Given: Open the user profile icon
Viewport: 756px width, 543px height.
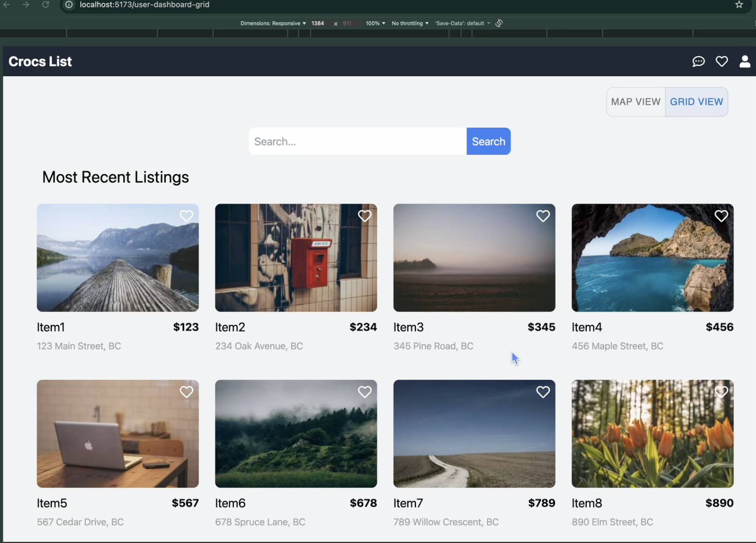Looking at the screenshot, I should (744, 61).
